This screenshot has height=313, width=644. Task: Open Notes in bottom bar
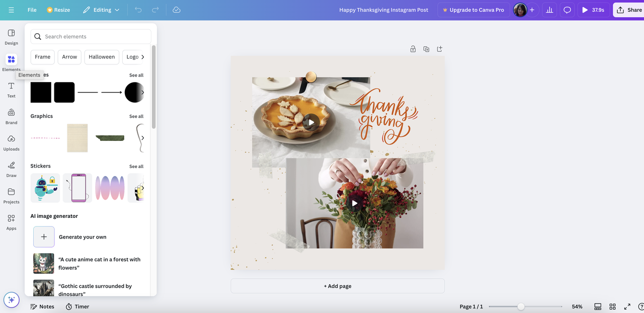click(x=42, y=306)
